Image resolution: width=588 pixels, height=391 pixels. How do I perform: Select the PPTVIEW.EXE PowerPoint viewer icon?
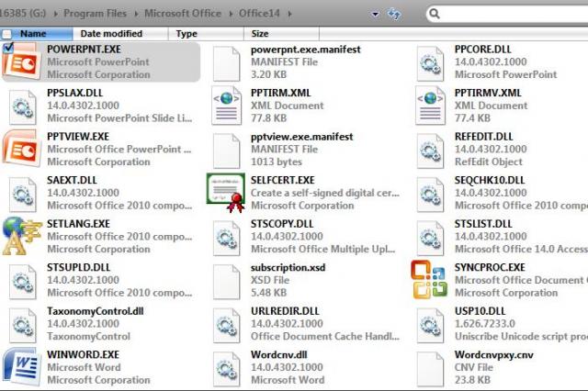[22, 149]
